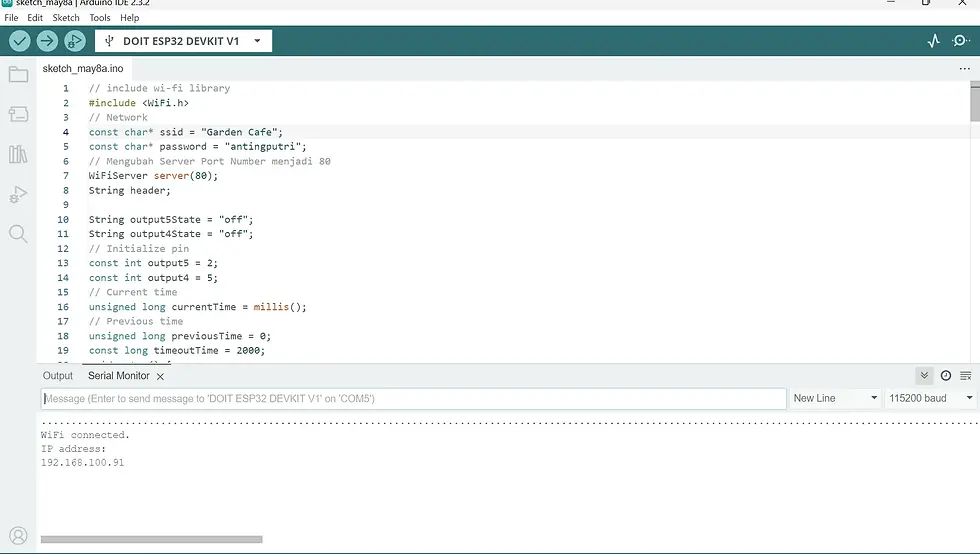Click the previousTime = 0; line
Viewport: 980px width, 554px height.
pos(179,336)
